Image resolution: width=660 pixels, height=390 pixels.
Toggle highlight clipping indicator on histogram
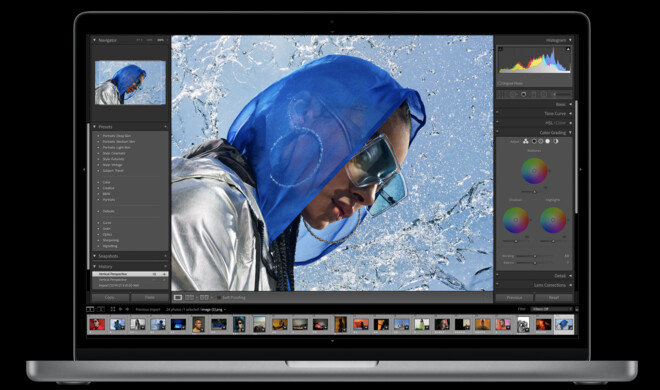(568, 49)
